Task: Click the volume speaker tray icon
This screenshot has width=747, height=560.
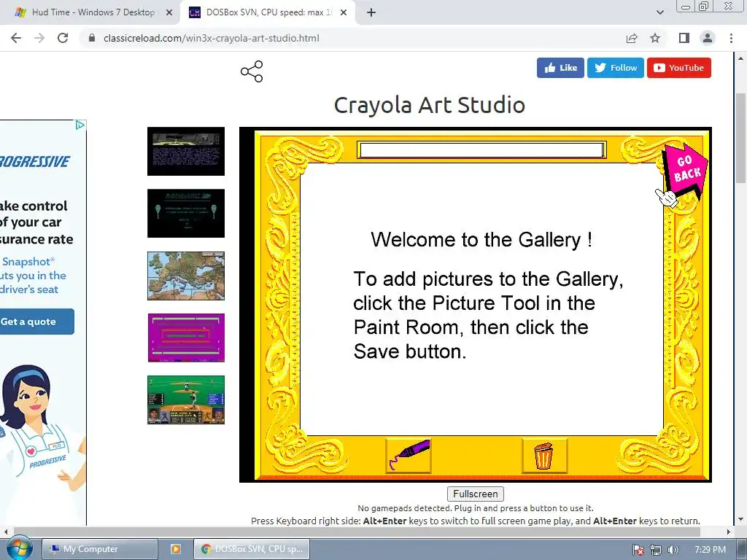Action: click(x=673, y=550)
